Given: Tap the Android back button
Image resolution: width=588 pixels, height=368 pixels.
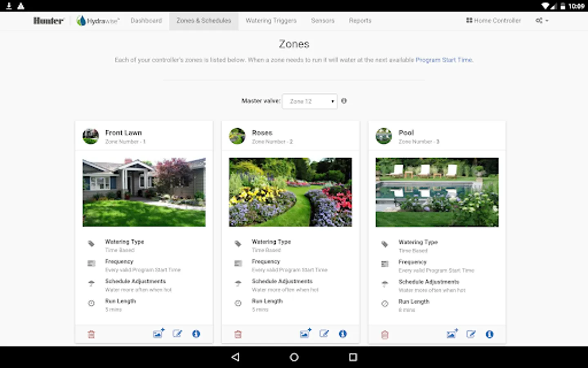Looking at the screenshot, I should tap(235, 357).
